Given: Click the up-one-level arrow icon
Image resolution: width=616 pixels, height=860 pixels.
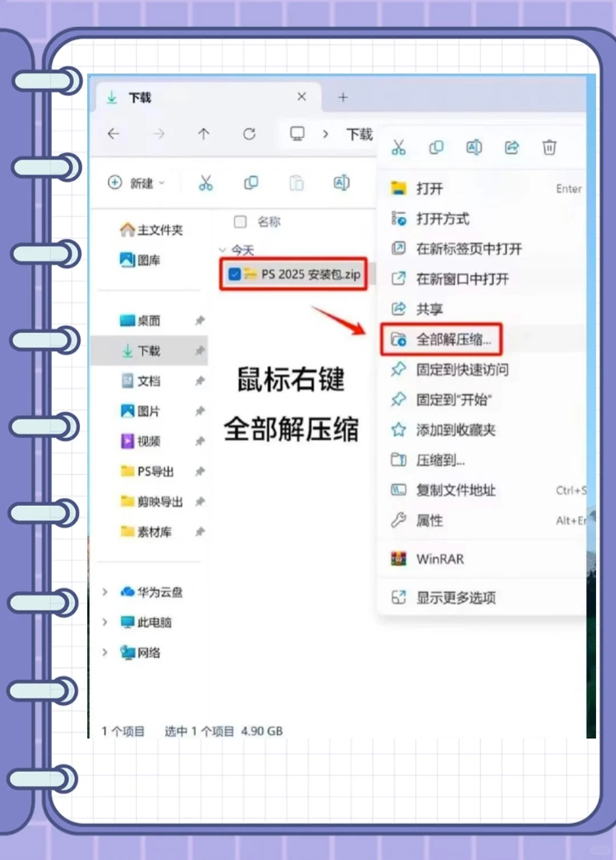Looking at the screenshot, I should 204,135.
